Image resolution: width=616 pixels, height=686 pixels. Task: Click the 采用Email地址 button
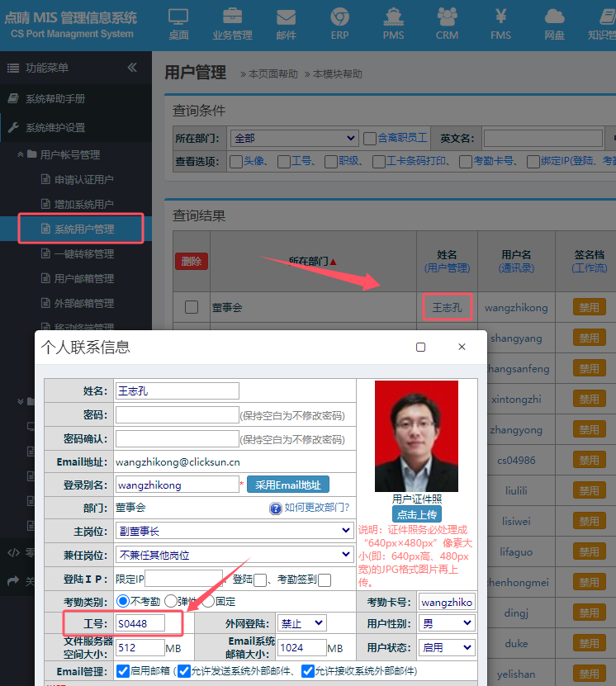tap(288, 485)
